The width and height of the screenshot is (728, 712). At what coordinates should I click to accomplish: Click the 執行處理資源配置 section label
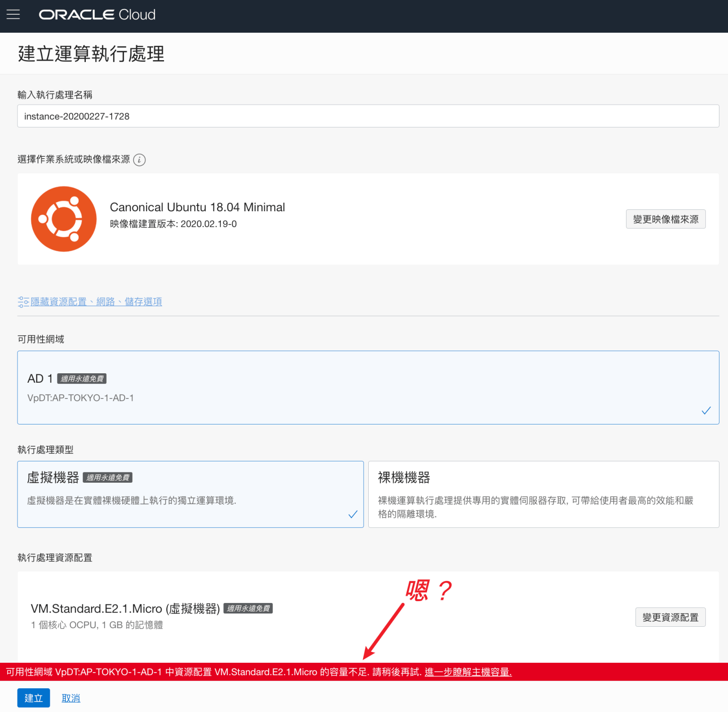55,558
